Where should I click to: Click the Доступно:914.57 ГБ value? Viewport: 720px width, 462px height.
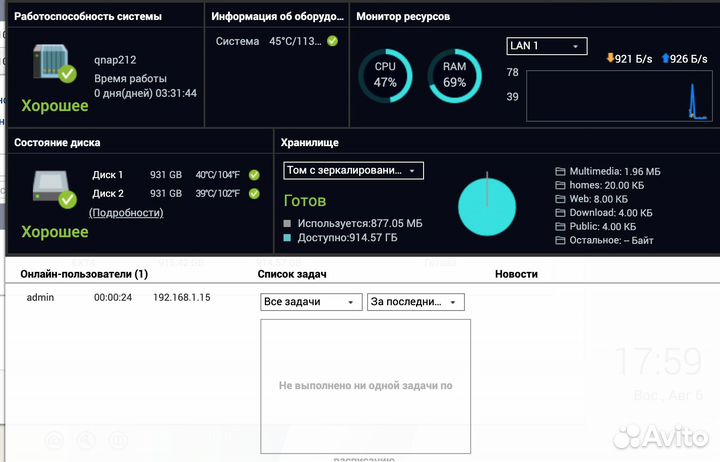[348, 238]
